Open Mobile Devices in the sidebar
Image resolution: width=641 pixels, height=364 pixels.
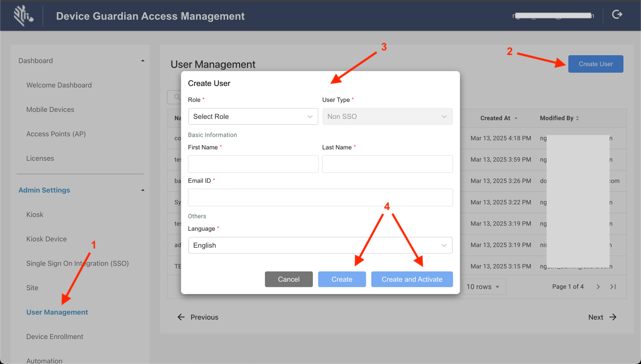50,110
